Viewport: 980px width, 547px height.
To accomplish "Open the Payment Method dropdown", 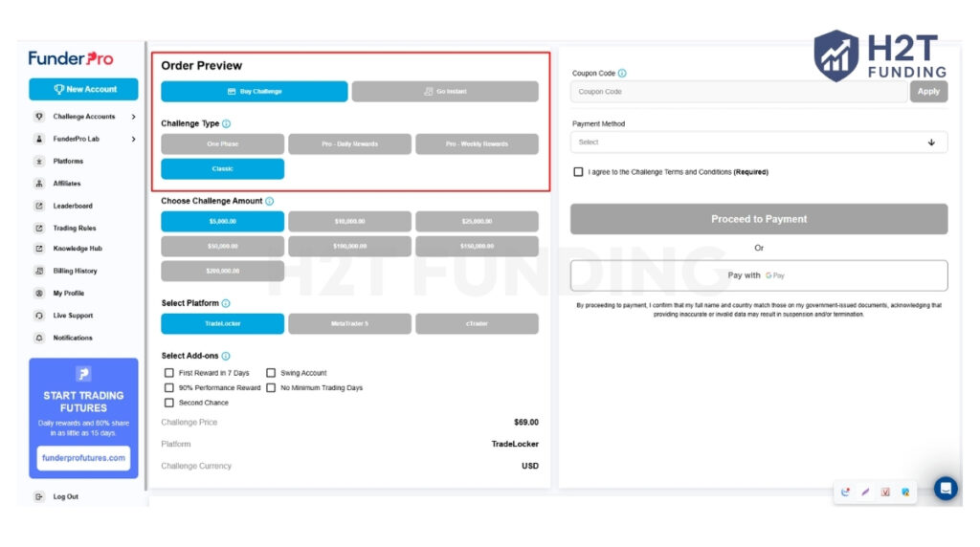I will pos(759,142).
